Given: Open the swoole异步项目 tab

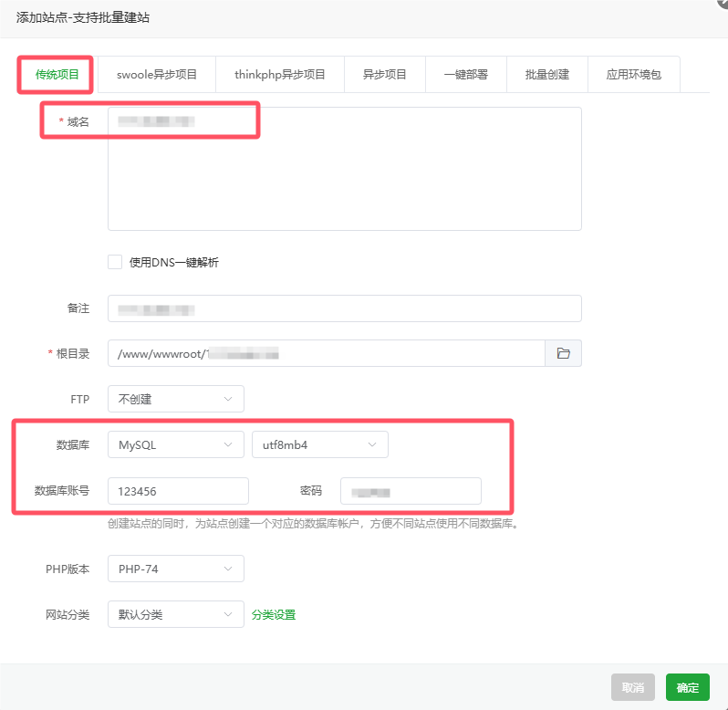Looking at the screenshot, I should tap(157, 75).
